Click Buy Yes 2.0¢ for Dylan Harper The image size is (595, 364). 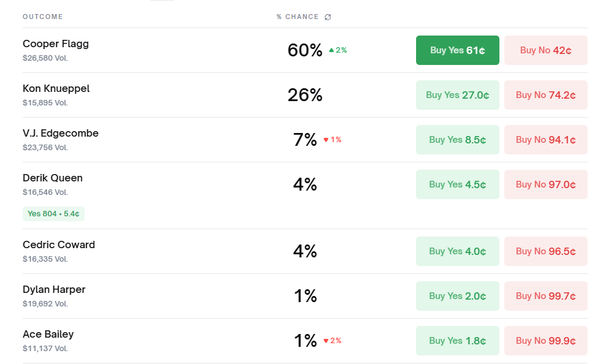click(457, 296)
